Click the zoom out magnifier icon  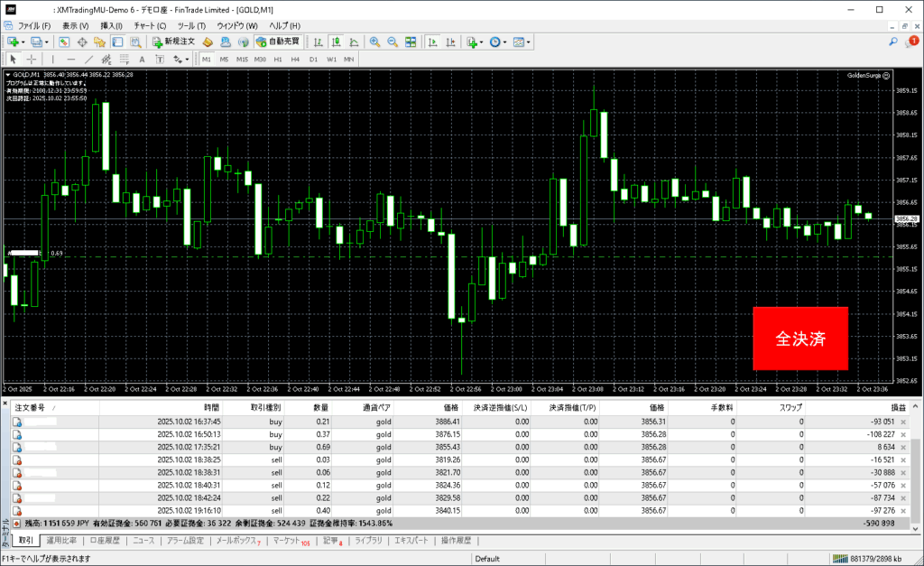pyautogui.click(x=393, y=42)
